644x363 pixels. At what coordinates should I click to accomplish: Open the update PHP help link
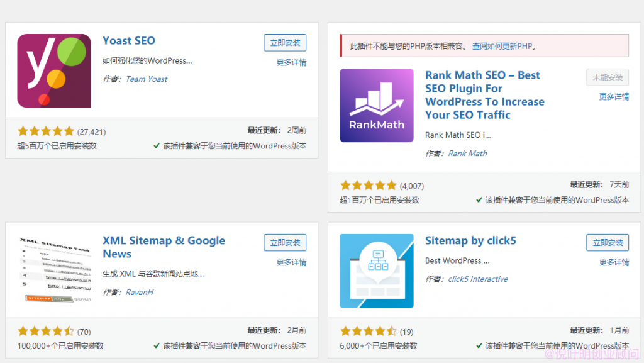(502, 46)
